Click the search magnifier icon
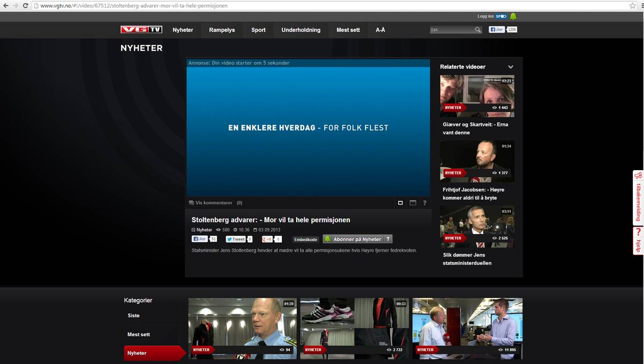Screen dimensions: 644x364 point(478,30)
